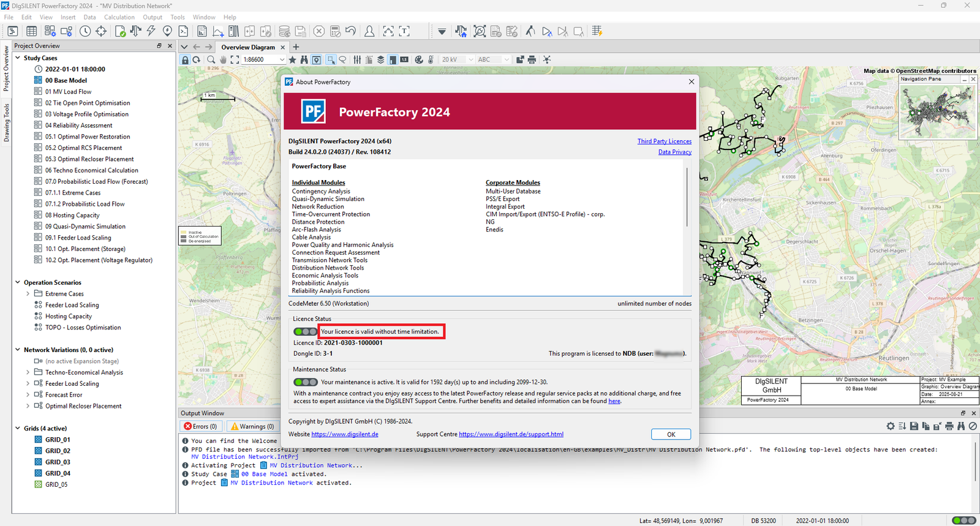Open the Drawing Tools side tab
This screenshot has width=980, height=526.
coord(6,122)
